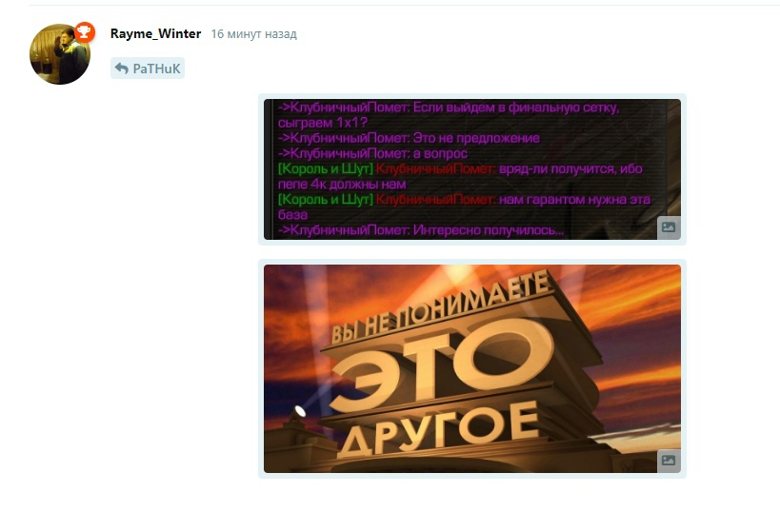Open the Rayme_Winter username link
The image size is (780, 532).
click(155, 34)
